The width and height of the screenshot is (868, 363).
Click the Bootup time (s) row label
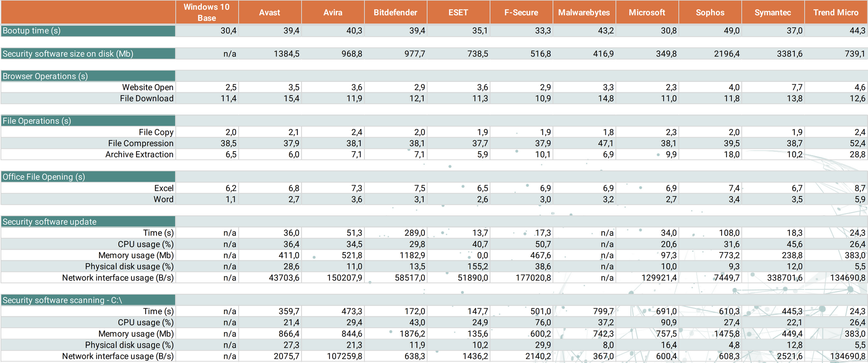(88, 31)
